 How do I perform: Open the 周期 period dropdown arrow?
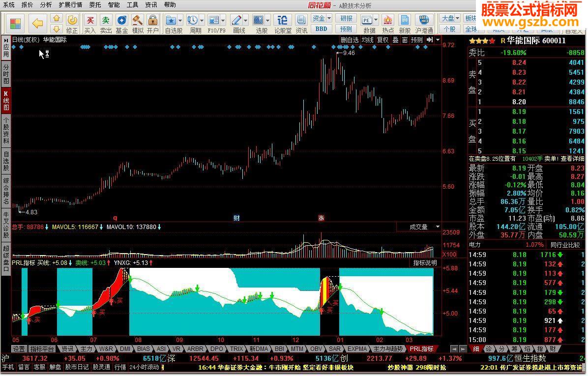(x=202, y=20)
